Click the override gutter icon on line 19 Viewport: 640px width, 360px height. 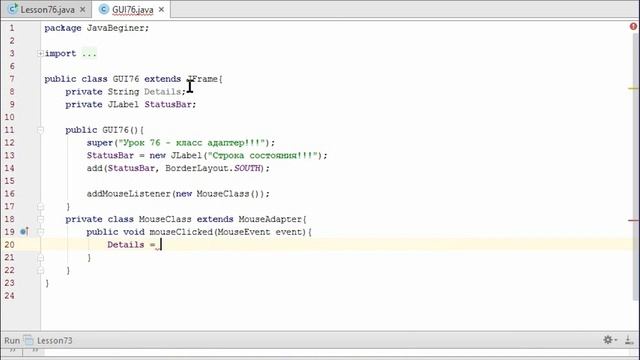click(x=24, y=232)
